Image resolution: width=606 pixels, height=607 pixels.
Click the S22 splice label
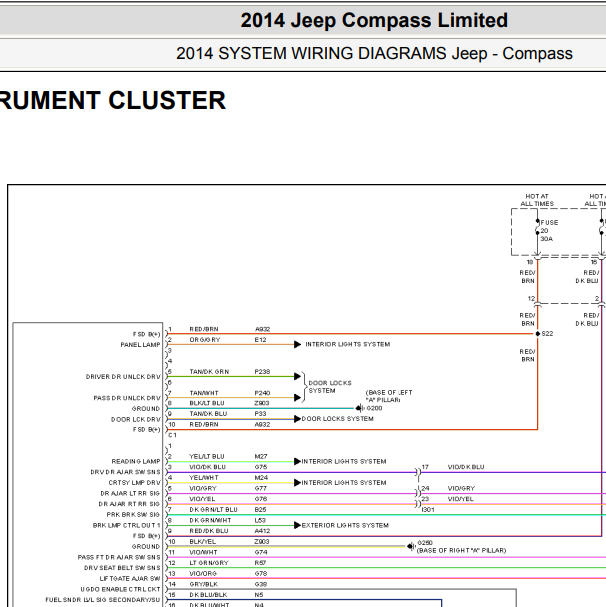547,334
